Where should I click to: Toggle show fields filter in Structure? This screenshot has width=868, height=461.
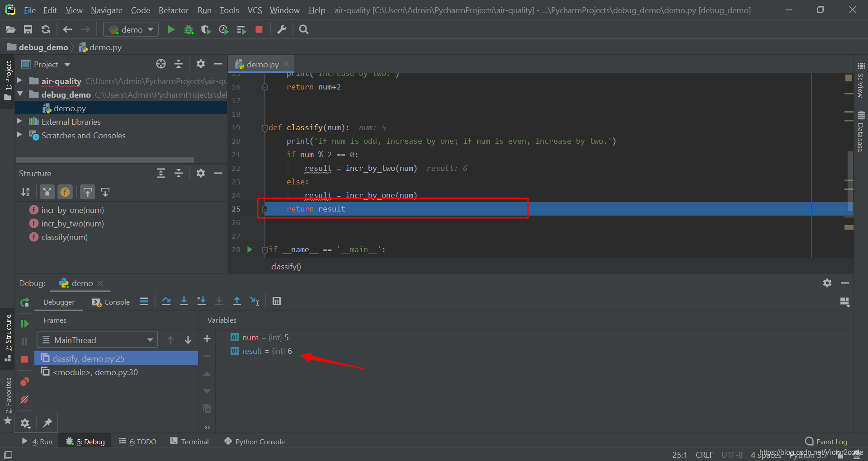click(x=65, y=192)
